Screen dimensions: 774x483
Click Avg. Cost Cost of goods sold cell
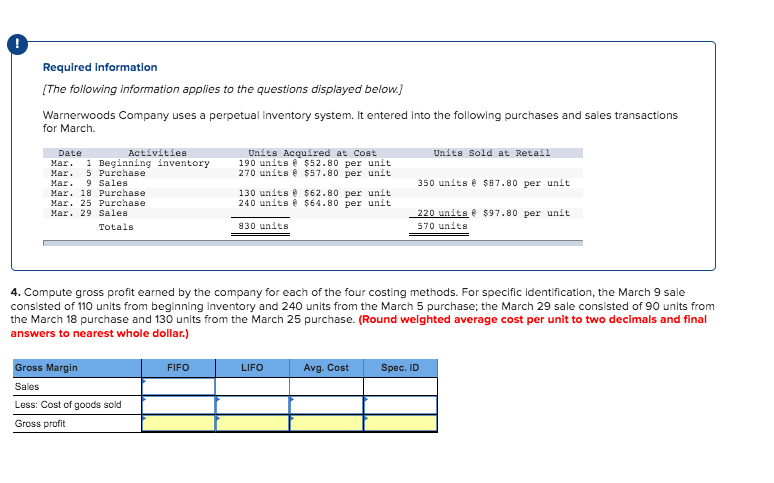coord(326,405)
